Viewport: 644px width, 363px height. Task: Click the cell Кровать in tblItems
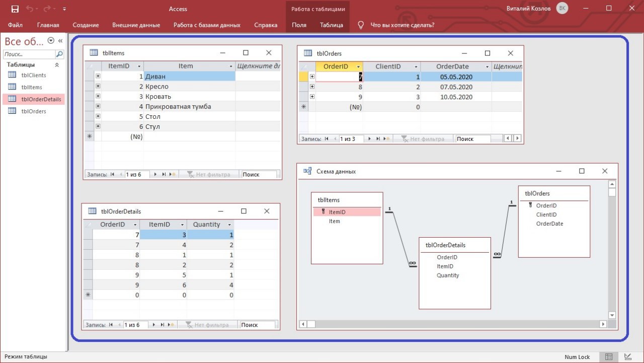coord(190,96)
